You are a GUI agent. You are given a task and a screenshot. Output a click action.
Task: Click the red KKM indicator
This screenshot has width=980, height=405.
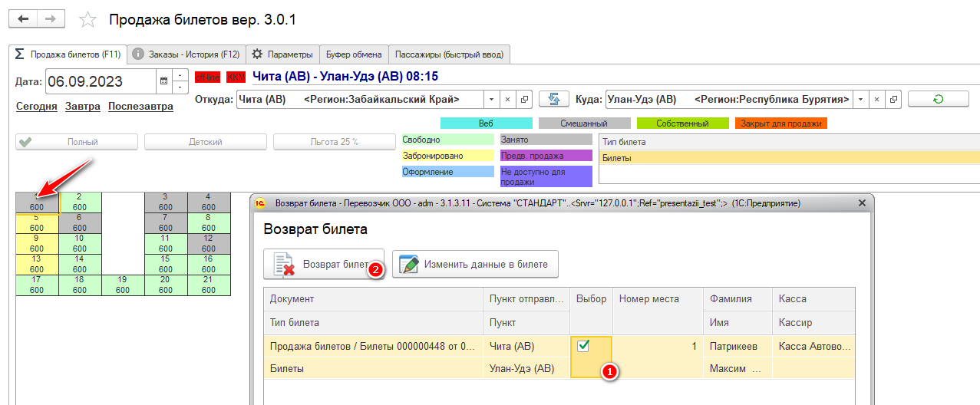coord(236,77)
